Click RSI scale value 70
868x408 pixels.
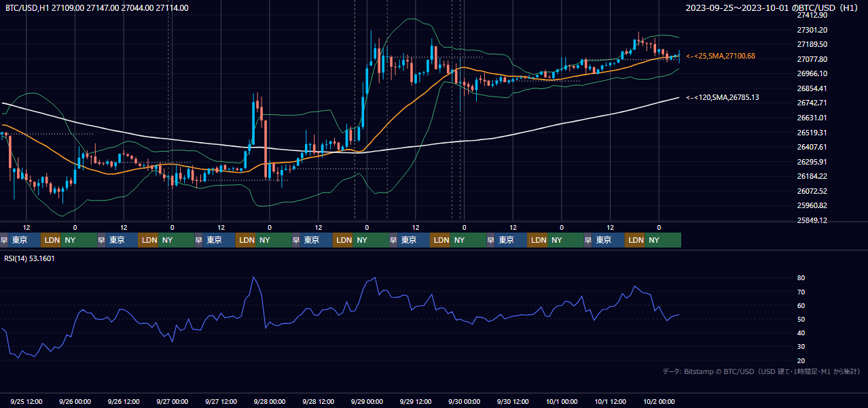pos(801,292)
